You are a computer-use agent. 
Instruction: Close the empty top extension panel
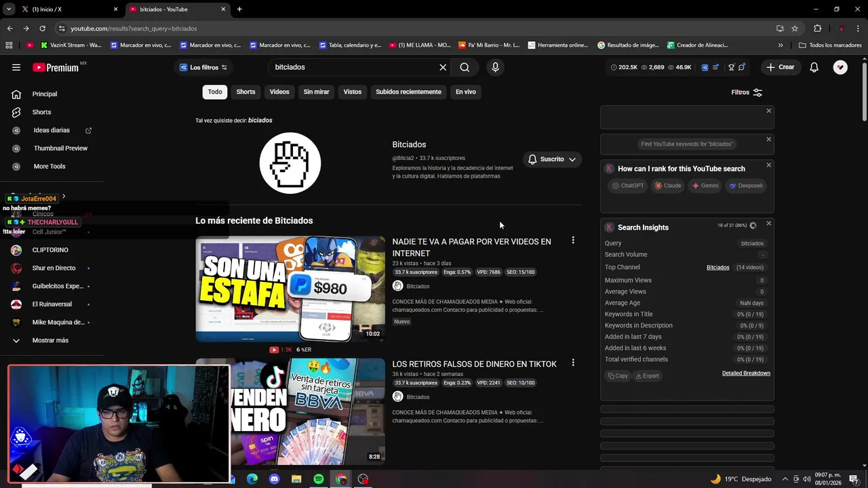pyautogui.click(x=768, y=110)
